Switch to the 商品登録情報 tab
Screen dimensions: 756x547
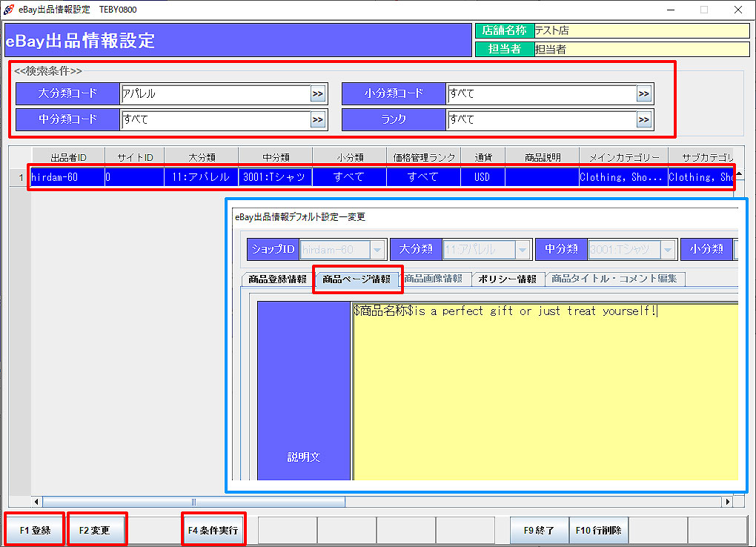tap(277, 279)
